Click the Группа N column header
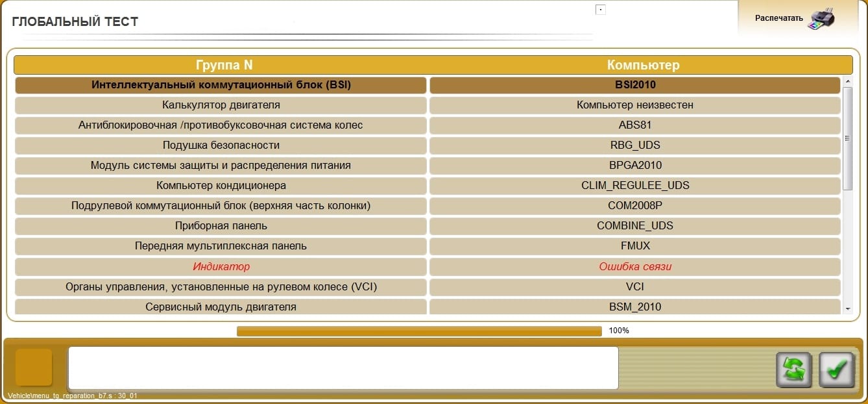The image size is (868, 404). pyautogui.click(x=224, y=65)
